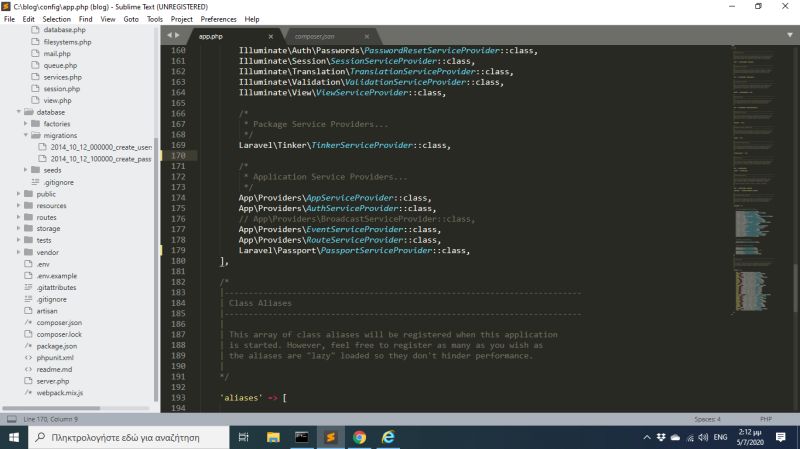
Task: Open webpack.mix.js in sidebar
Action: pyautogui.click(x=60, y=393)
